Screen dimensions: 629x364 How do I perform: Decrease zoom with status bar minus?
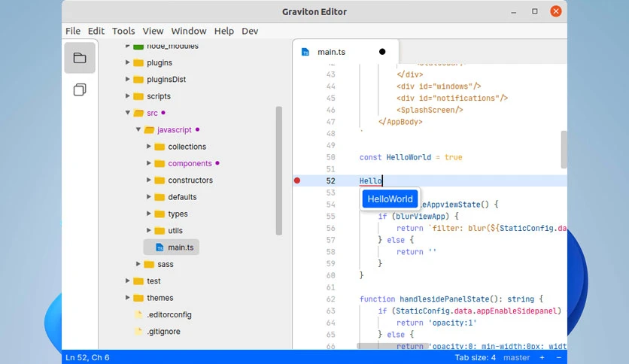(559, 357)
